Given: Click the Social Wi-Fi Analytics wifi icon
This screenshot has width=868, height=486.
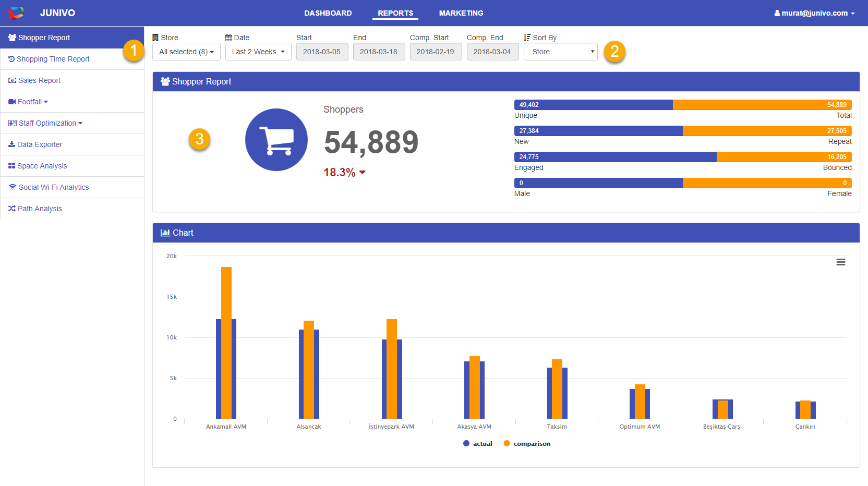Looking at the screenshot, I should 13,187.
